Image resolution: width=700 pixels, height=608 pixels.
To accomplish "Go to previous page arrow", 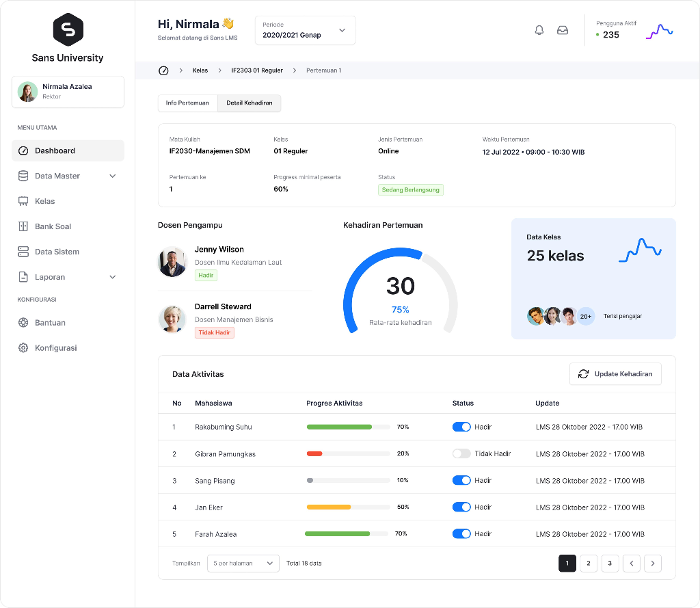I will click(x=632, y=564).
